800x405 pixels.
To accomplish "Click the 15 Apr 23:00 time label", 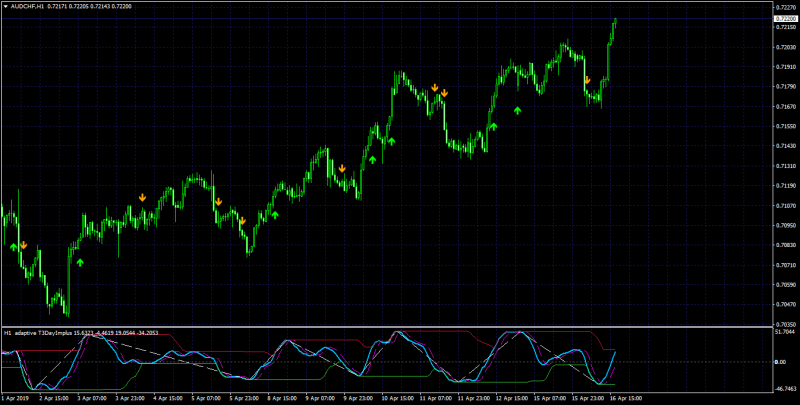I will 586,398.
